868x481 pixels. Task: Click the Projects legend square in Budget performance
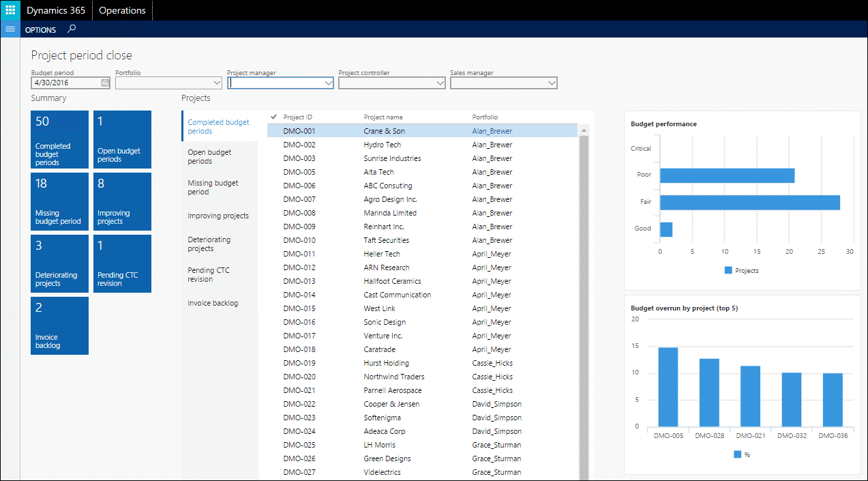728,270
